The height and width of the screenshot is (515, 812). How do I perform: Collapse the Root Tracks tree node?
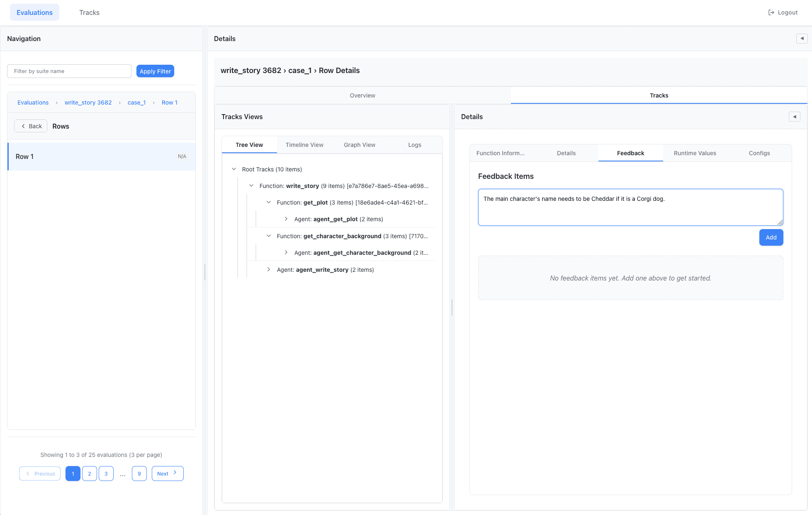(234, 169)
